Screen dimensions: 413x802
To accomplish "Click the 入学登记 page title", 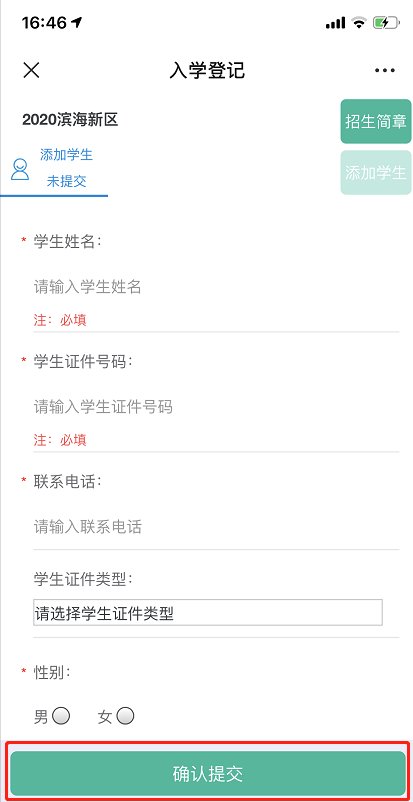I will click(207, 71).
